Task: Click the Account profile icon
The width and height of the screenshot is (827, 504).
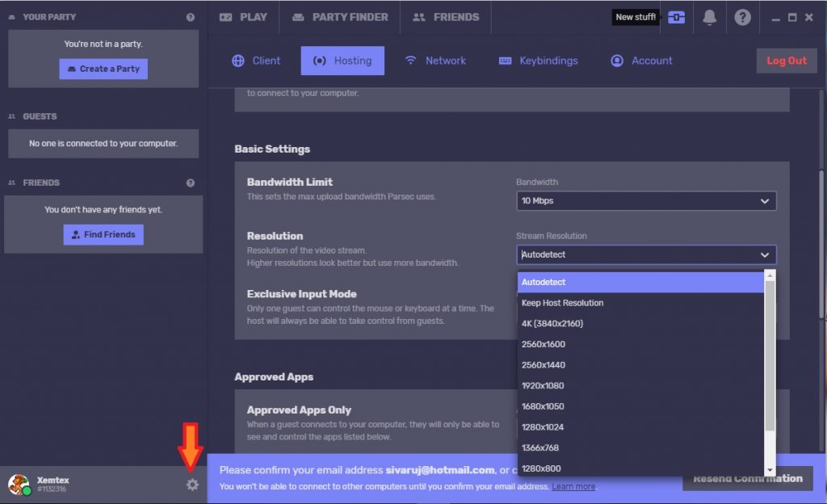Action: [616, 61]
